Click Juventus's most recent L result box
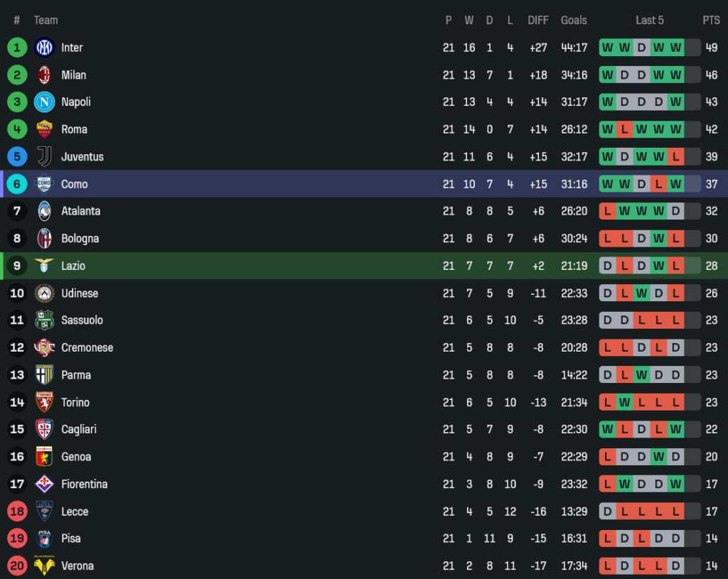The height and width of the screenshot is (579, 728). [x=675, y=156]
